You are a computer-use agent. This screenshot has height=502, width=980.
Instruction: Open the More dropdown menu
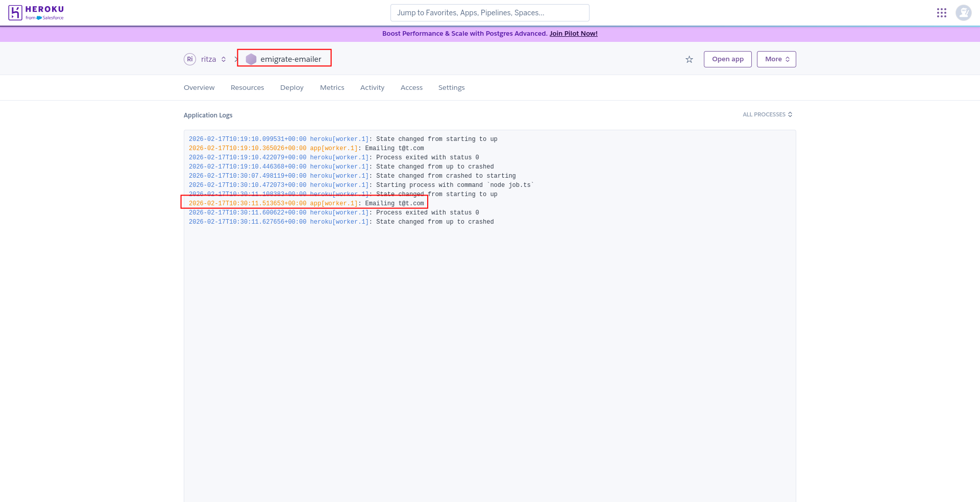[776, 59]
